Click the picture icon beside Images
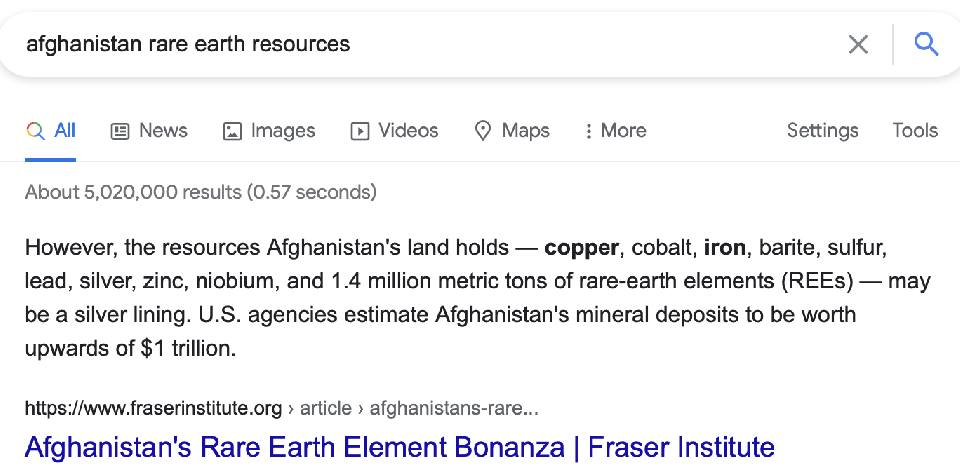 232,131
